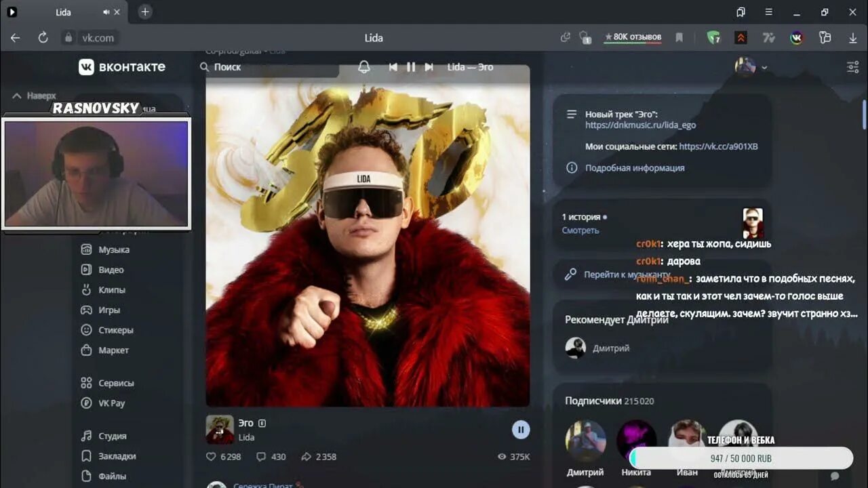The image size is (868, 488).
Task: Bookmark this page with the bookmark icon
Action: point(679,38)
